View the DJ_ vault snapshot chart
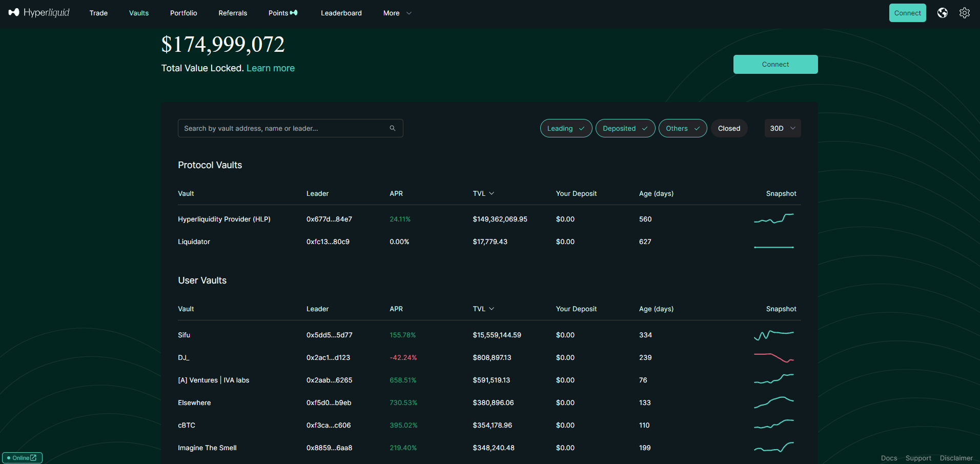Screen dimensions: 980x464 pyautogui.click(x=774, y=357)
